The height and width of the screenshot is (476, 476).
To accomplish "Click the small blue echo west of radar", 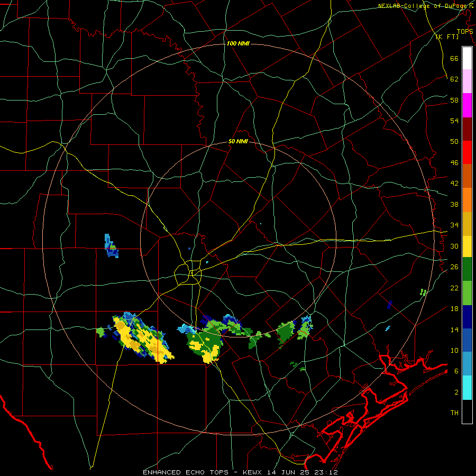I will click(111, 246).
